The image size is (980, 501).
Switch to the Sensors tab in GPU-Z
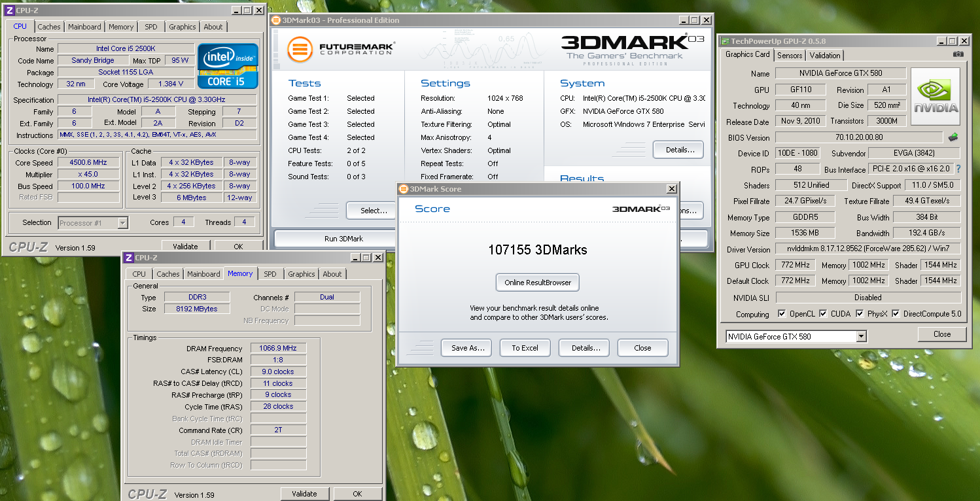tap(790, 56)
